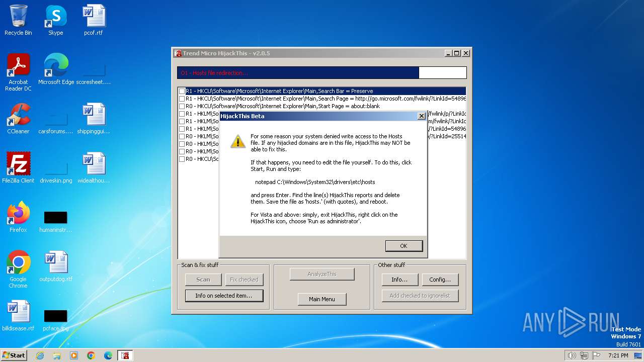Click the HijackThis title bar icon
Viewport: 644px width, 362px height.
(x=178, y=53)
